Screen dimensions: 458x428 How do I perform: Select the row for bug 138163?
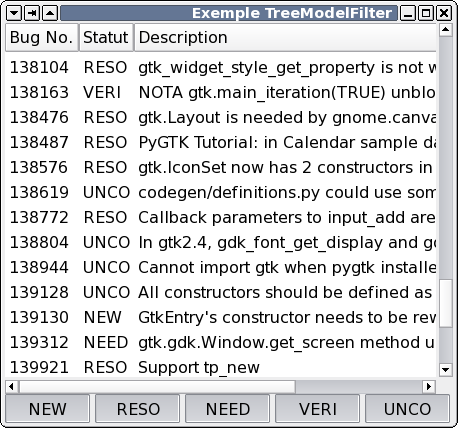point(221,92)
